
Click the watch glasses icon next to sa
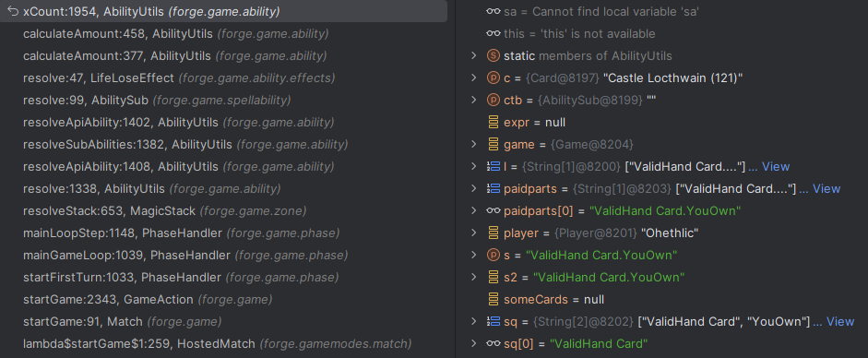point(493,12)
